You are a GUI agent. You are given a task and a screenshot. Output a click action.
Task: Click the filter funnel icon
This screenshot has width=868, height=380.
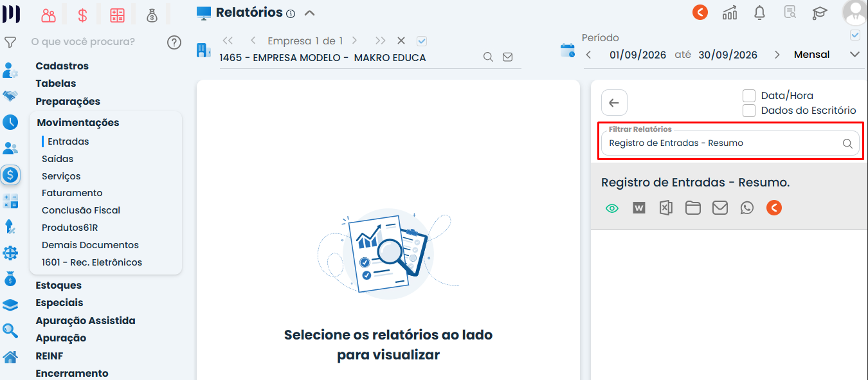[x=10, y=42]
